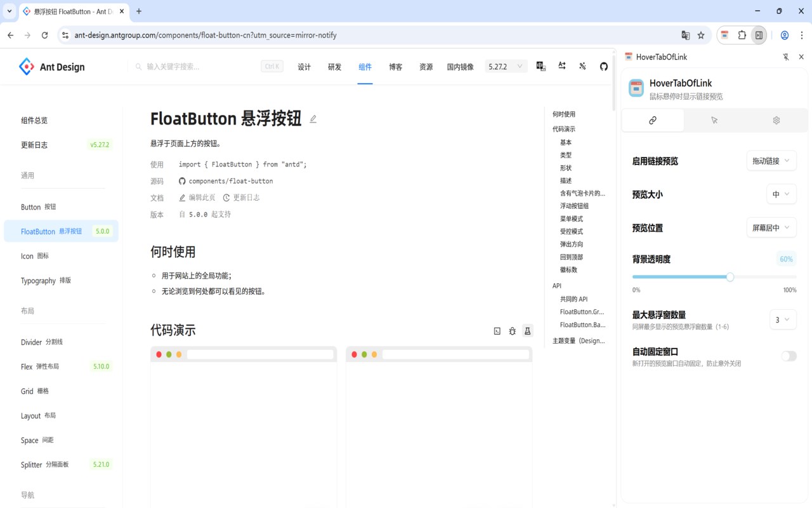Click the HoverTabOfLink extension toolbar icon
812x508 pixels.
point(725,36)
